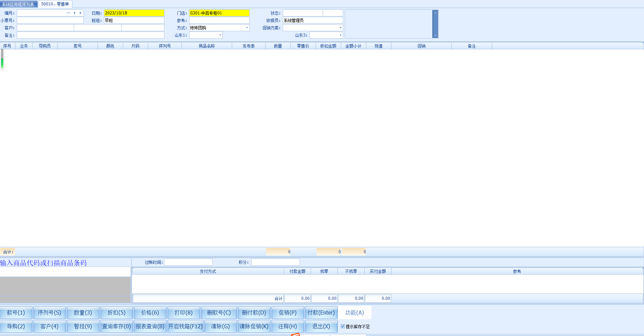Click the 删款号(C) button
Image resolution: width=644 pixels, height=336 pixels.
click(219, 313)
